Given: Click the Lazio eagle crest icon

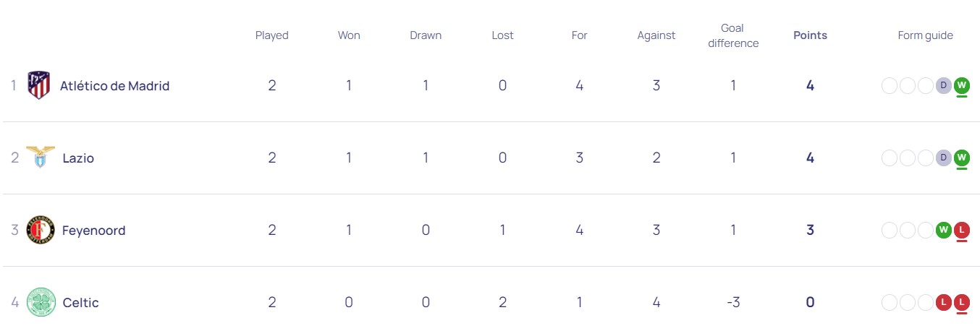Looking at the screenshot, I should [40, 158].
